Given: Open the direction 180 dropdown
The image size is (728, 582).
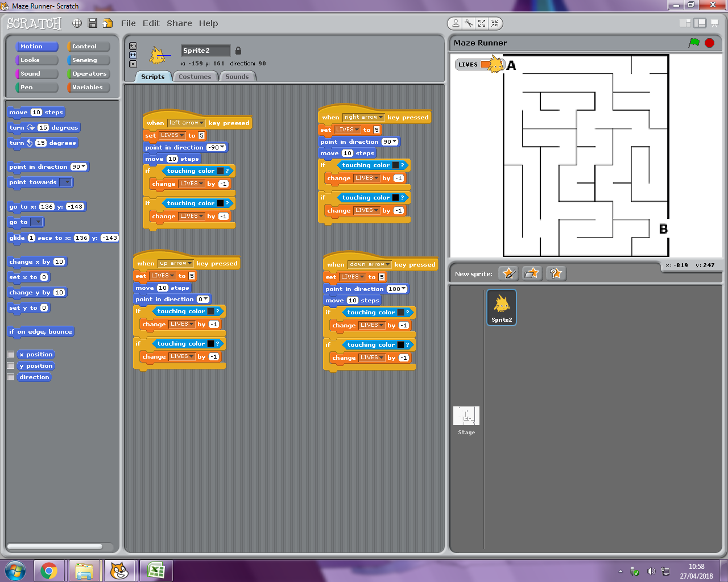Looking at the screenshot, I should (x=404, y=289).
